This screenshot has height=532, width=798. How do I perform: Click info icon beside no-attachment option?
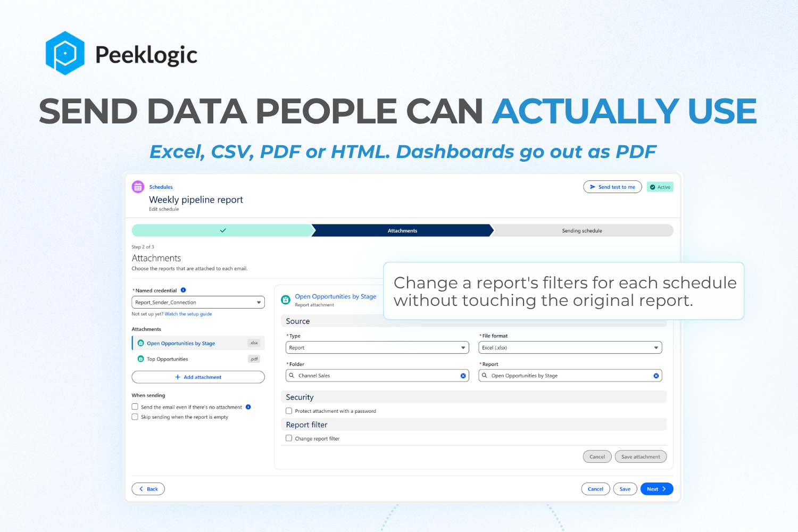tap(248, 407)
